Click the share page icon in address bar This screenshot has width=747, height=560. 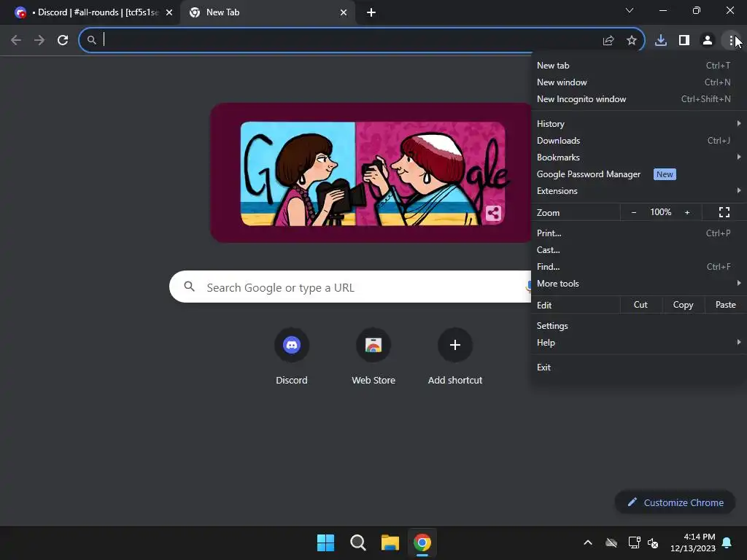click(x=608, y=41)
